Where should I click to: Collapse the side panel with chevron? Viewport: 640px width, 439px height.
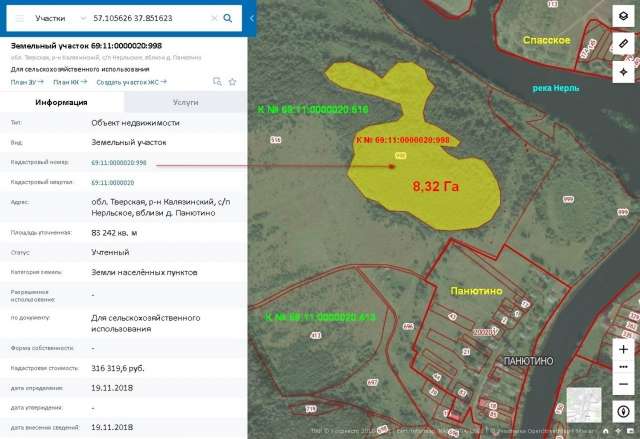pyautogui.click(x=251, y=18)
